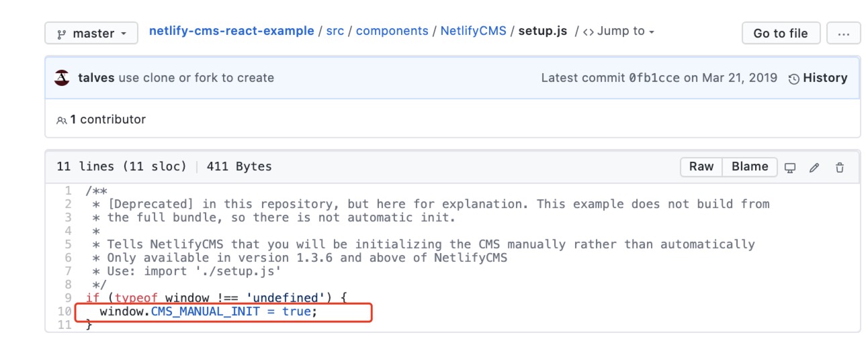Image resolution: width=868 pixels, height=345 pixels.
Task: Switch to Blame view
Action: 750,166
